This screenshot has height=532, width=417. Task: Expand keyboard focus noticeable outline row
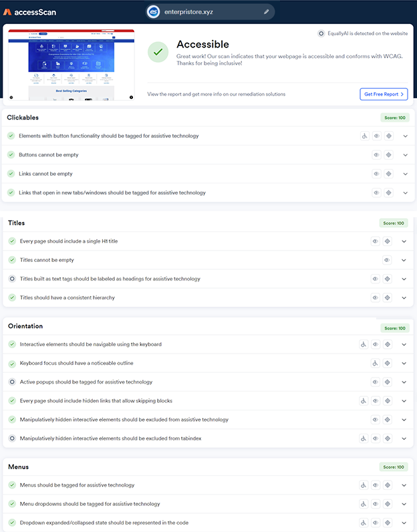404,364
